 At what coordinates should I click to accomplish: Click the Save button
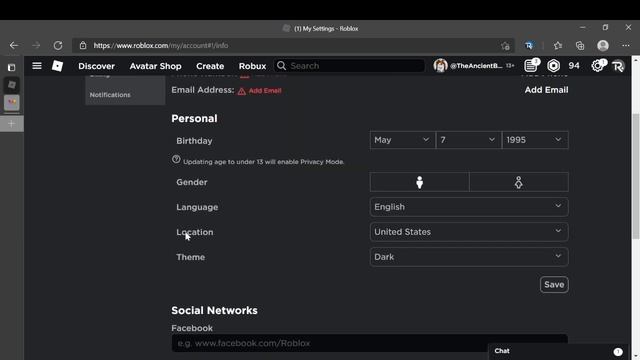pos(554,284)
